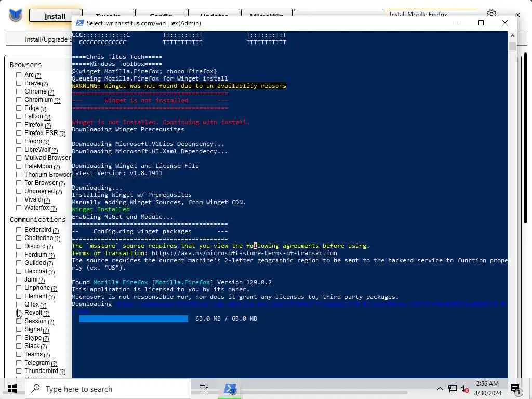This screenshot has width=532, height=399.
Task: Enable the Teams checkbox
Action: tap(19, 354)
